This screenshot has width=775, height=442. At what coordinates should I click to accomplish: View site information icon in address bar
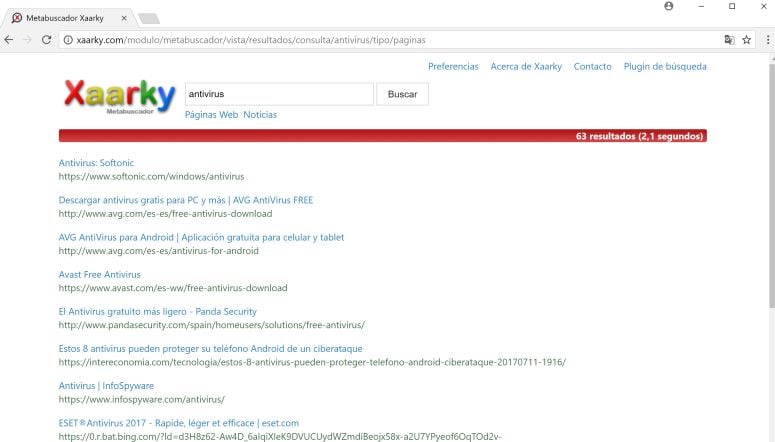tap(68, 40)
